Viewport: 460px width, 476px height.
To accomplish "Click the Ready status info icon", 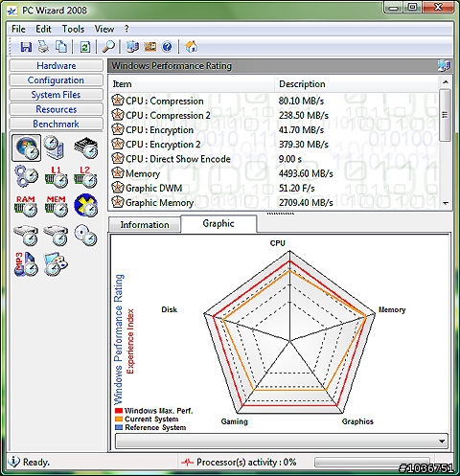I will coord(13,462).
